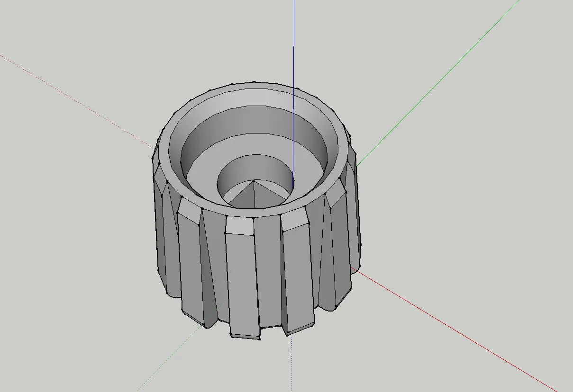Click the solid green axis line
This screenshot has height=392, width=573.
438,83
